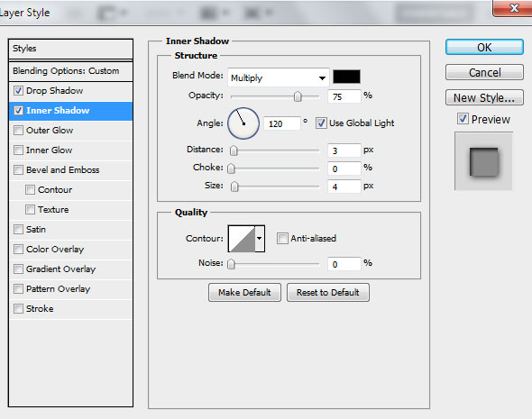Click the style preview thumbnail
Image resolution: width=532 pixels, height=419 pixels.
483,161
